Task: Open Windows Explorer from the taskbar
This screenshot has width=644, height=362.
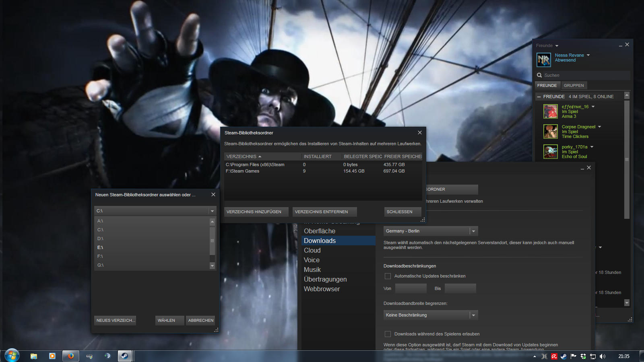Action: click(34, 356)
